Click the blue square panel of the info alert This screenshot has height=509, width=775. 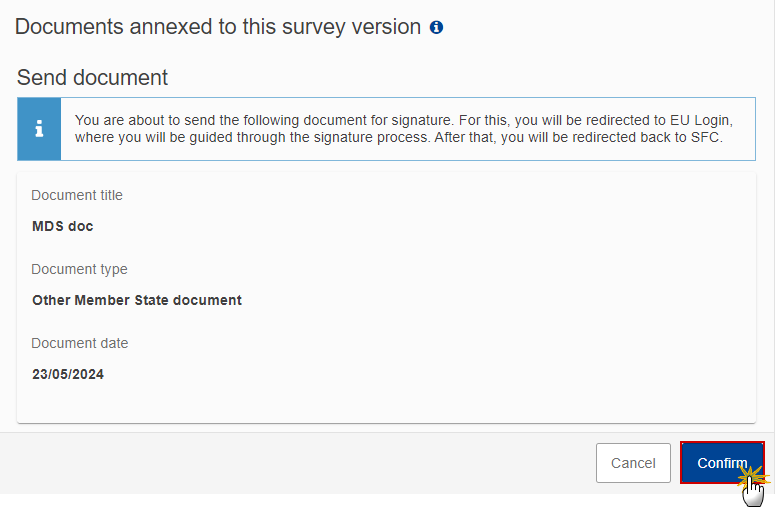(x=39, y=129)
